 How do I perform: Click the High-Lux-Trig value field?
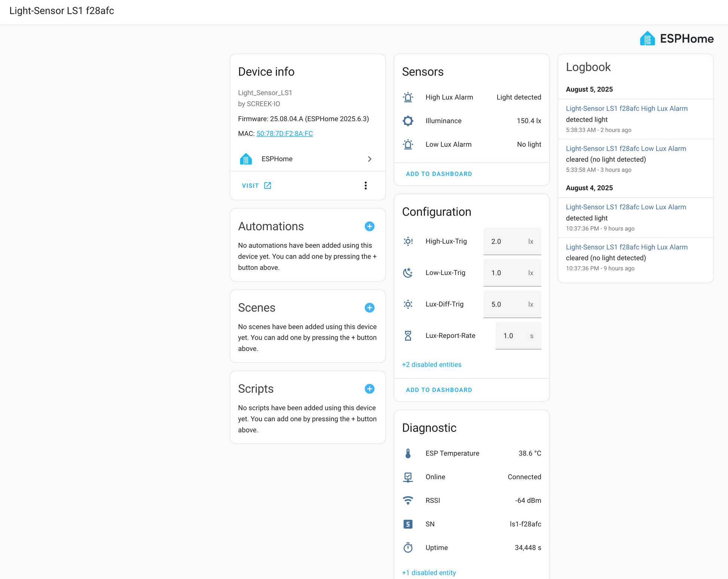[x=512, y=241]
